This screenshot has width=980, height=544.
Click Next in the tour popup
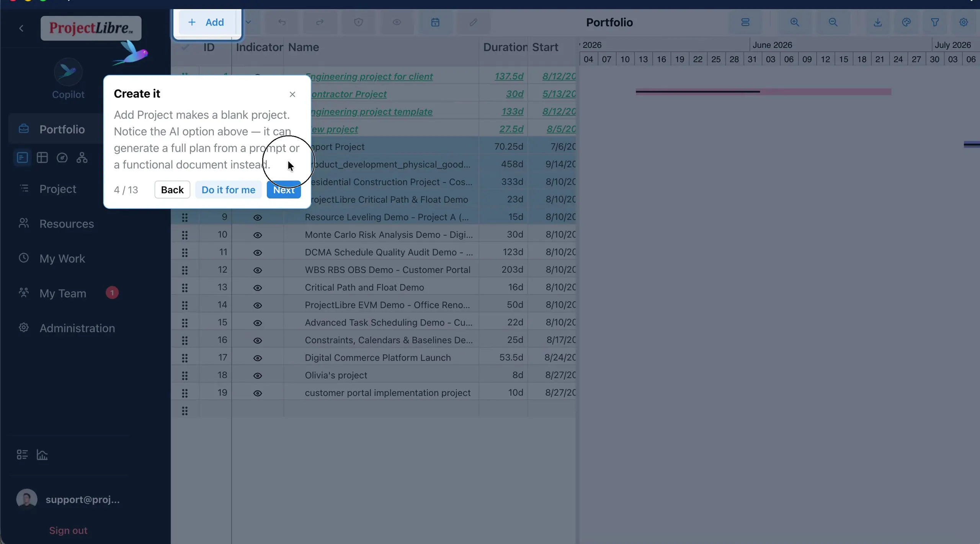[284, 190]
